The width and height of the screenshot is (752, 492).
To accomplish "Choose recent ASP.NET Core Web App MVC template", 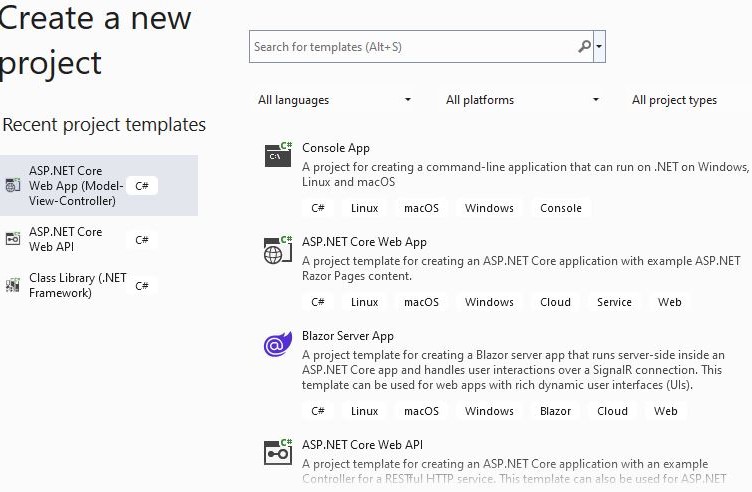I will (x=99, y=186).
